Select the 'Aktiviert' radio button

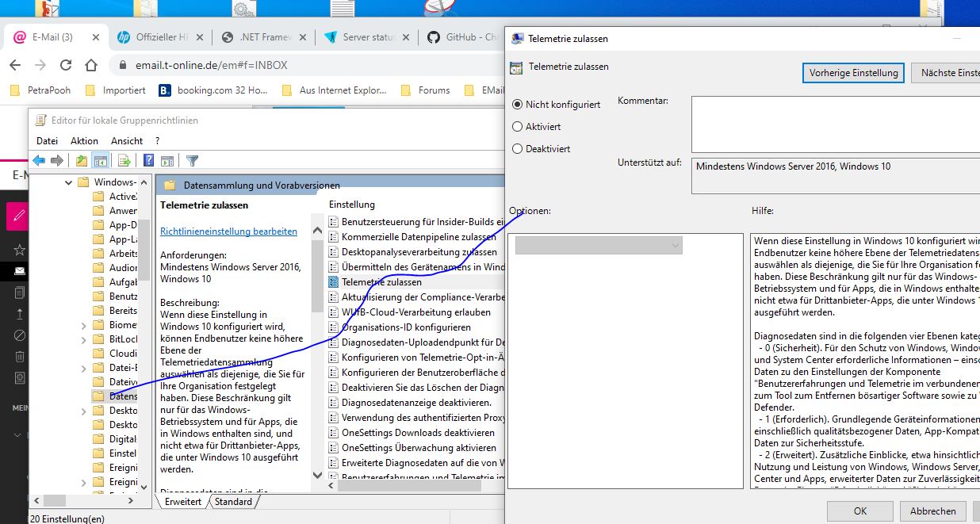pyautogui.click(x=518, y=126)
